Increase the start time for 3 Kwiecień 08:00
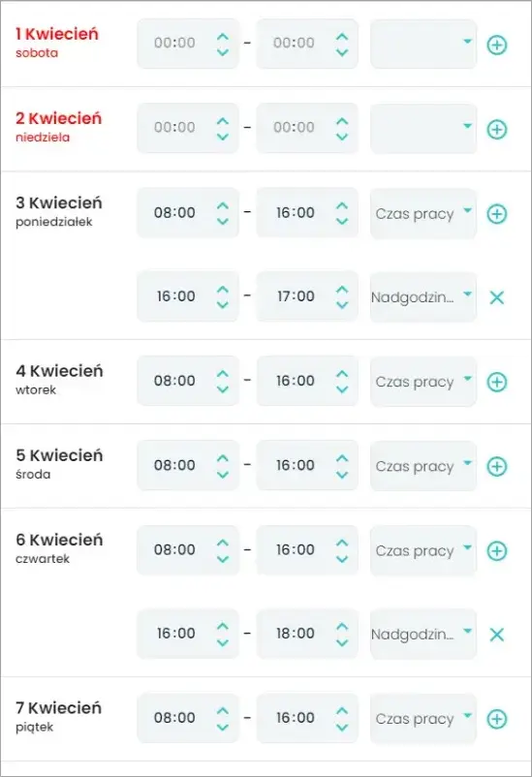The height and width of the screenshot is (777, 532). coord(223,205)
